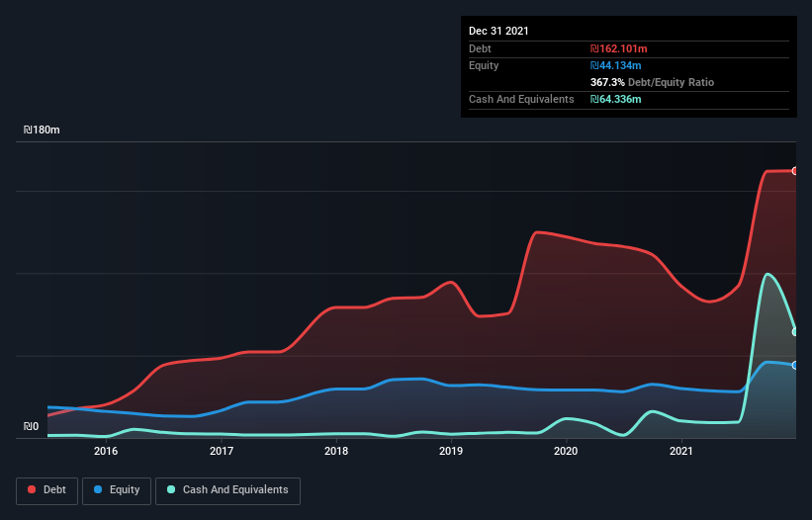Click Cash And Equivalents label in tooltip
Image resolution: width=812 pixels, height=520 pixels.
[521, 99]
